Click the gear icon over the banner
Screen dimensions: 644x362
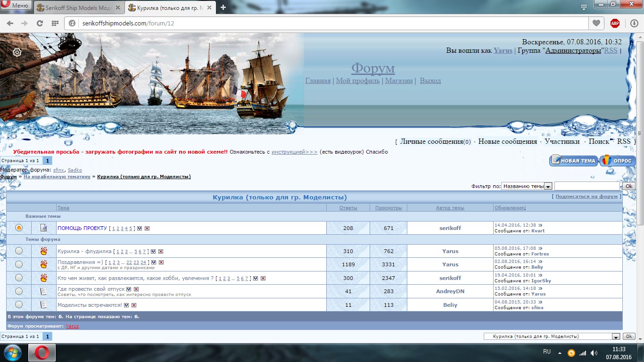[x=17, y=52]
